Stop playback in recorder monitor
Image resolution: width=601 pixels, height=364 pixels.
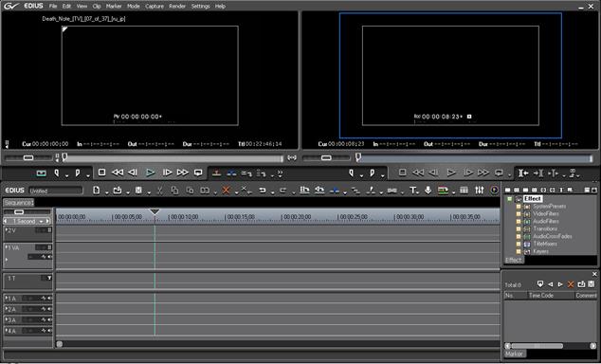pos(403,173)
